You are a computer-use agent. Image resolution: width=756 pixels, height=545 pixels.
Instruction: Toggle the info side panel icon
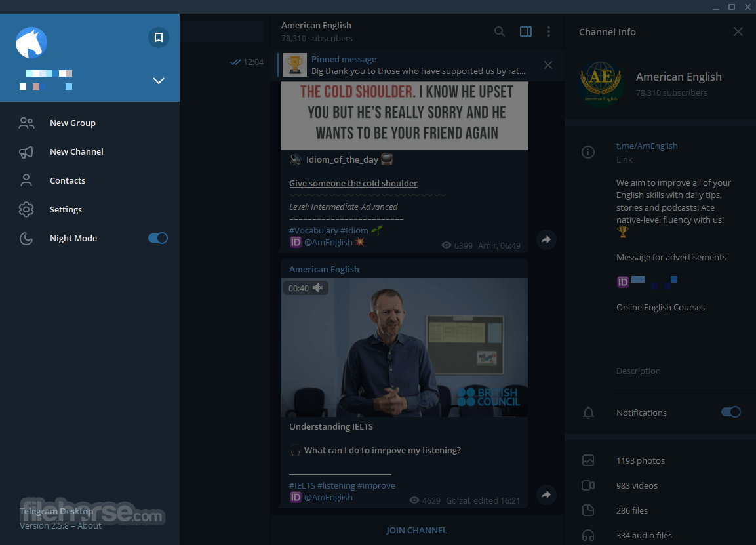pos(526,32)
